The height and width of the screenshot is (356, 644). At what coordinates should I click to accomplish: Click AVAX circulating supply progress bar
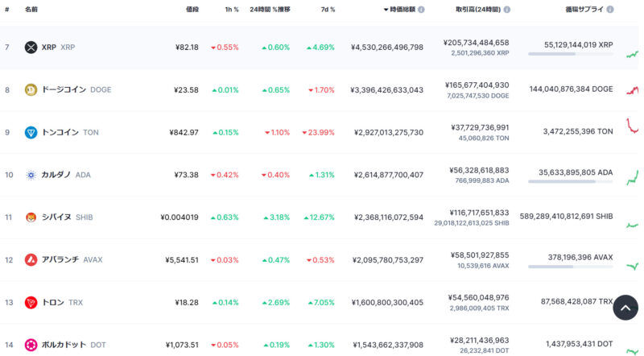click(571, 267)
